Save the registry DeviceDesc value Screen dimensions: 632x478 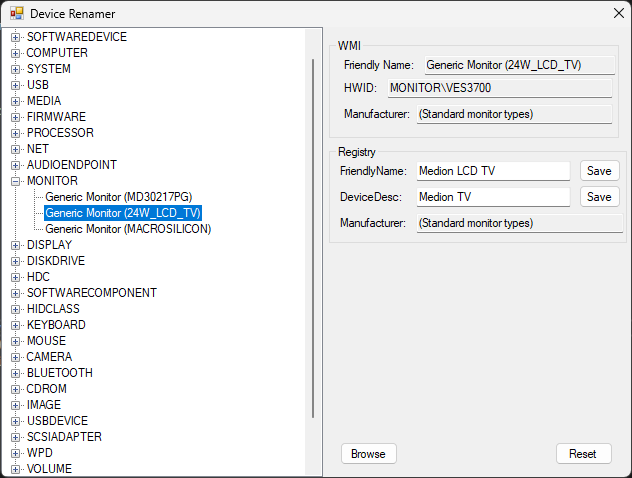click(599, 197)
